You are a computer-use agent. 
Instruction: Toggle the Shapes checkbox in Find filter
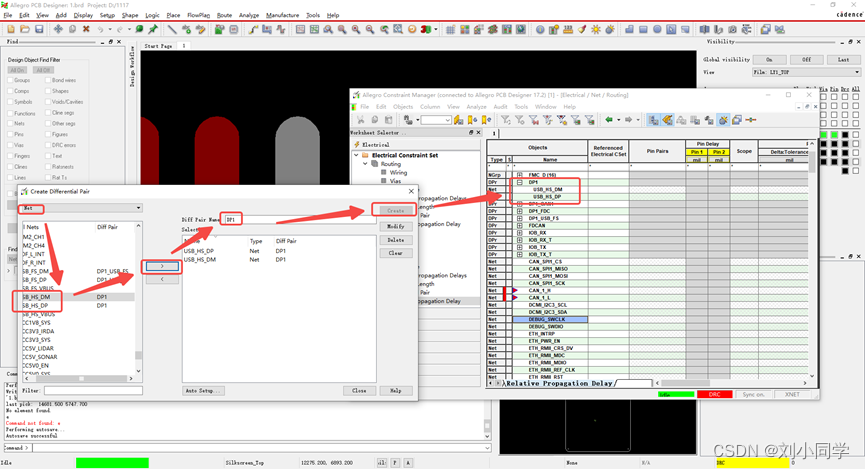46,91
